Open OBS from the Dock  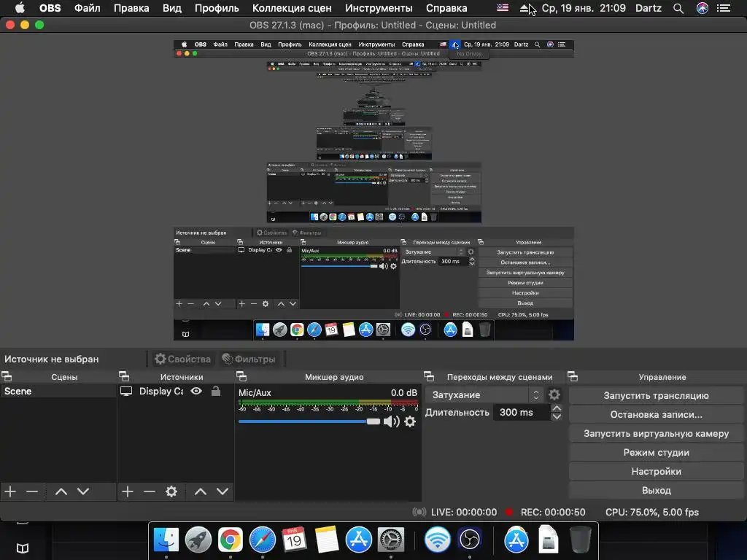point(469,540)
